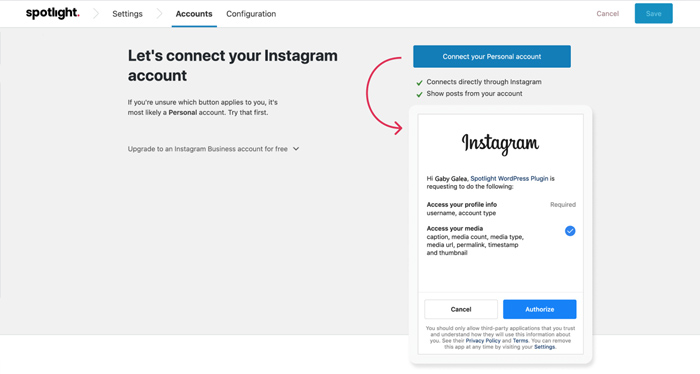This screenshot has width=700, height=374.
Task: Click the Save button
Action: 654,13
